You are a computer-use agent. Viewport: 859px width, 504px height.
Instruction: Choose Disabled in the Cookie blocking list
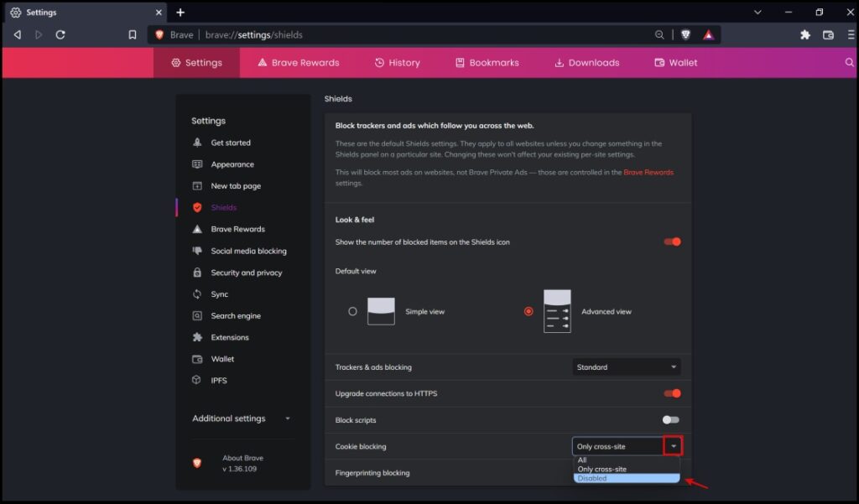[x=627, y=478]
